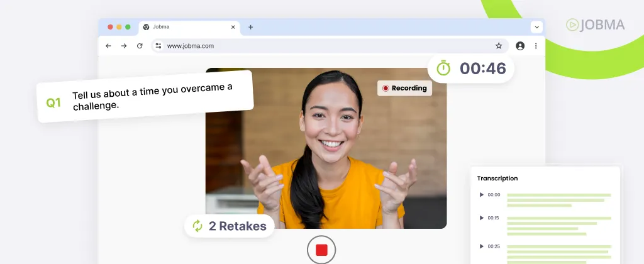Open a new browser tab
Screen dimensions: 644x264
coord(250,27)
